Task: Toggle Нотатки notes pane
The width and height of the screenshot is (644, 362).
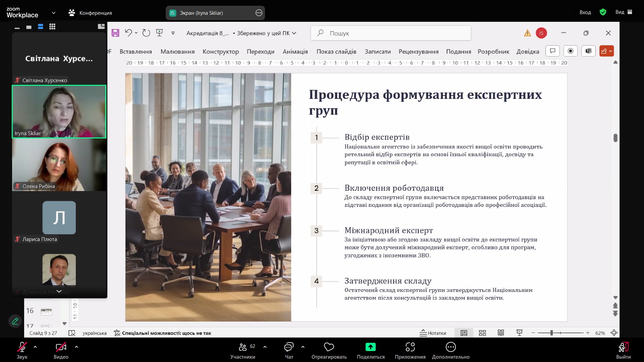Action: coord(433,333)
